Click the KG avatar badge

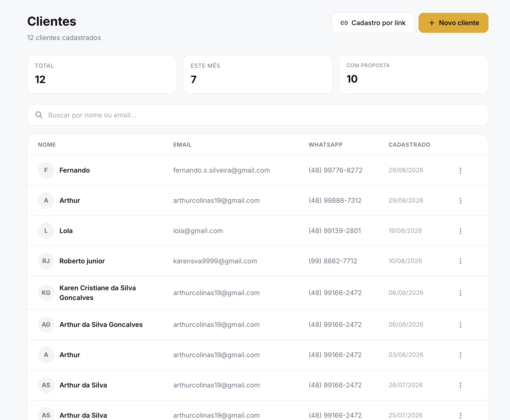pos(46,293)
